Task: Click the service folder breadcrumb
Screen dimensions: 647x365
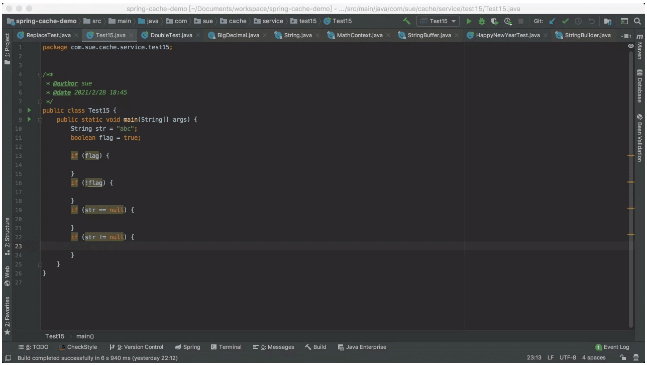Action: [x=268, y=21]
